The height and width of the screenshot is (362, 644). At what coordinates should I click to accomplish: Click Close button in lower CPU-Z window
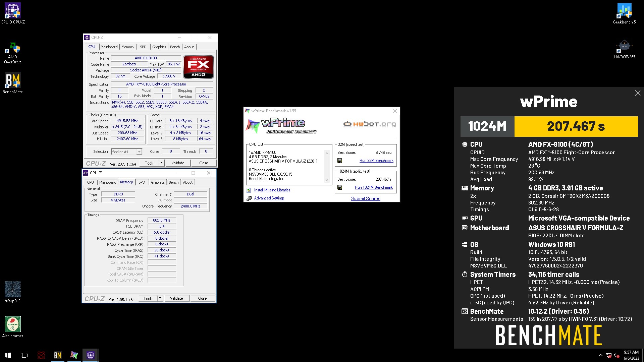point(202,298)
